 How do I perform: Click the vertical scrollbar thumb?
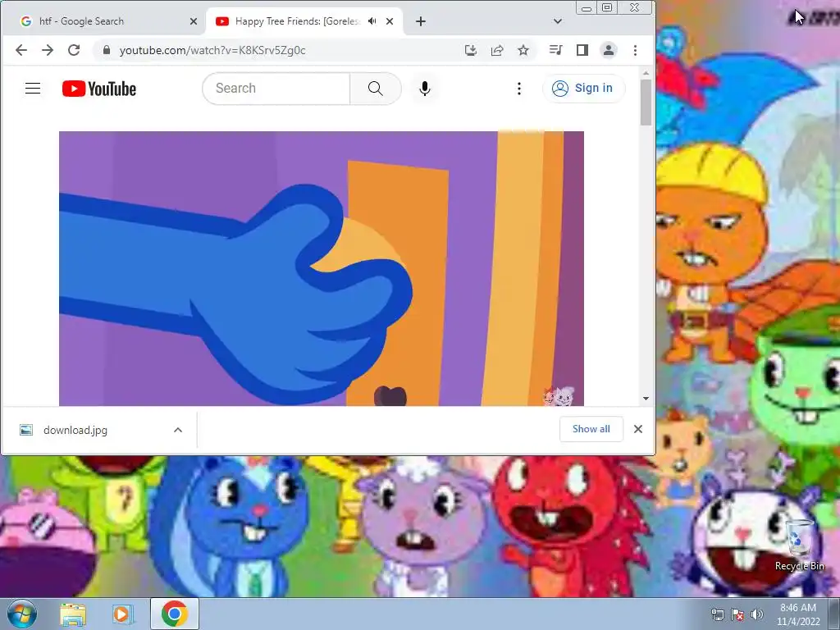coord(646,102)
